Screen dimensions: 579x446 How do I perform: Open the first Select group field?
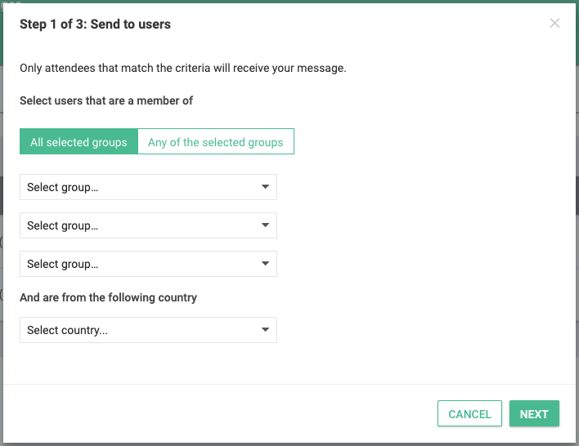click(x=148, y=187)
